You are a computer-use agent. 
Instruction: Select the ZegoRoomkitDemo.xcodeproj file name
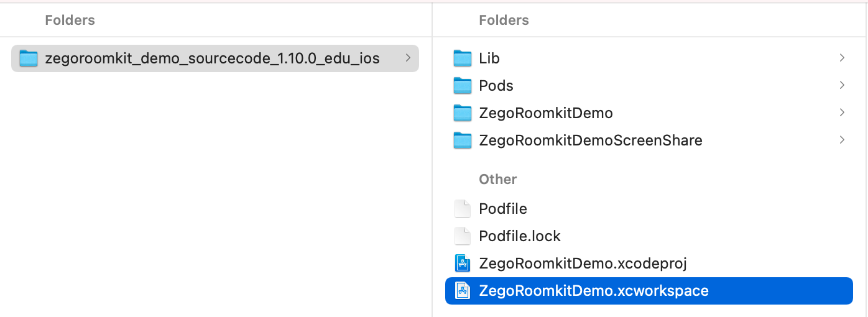click(x=583, y=264)
